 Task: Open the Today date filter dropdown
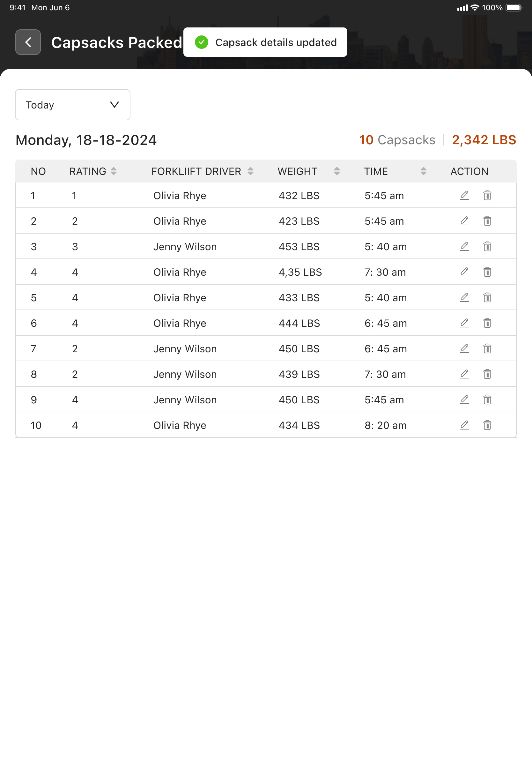(73, 105)
